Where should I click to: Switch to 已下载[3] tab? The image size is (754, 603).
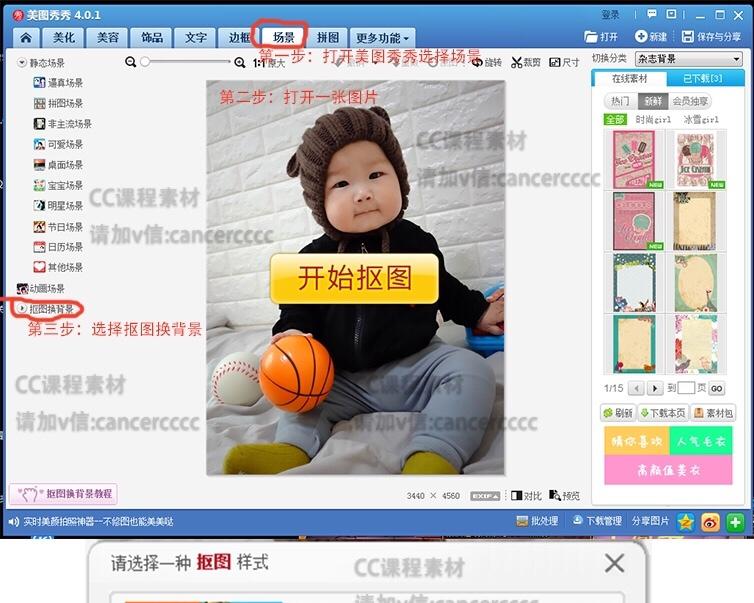(x=703, y=78)
